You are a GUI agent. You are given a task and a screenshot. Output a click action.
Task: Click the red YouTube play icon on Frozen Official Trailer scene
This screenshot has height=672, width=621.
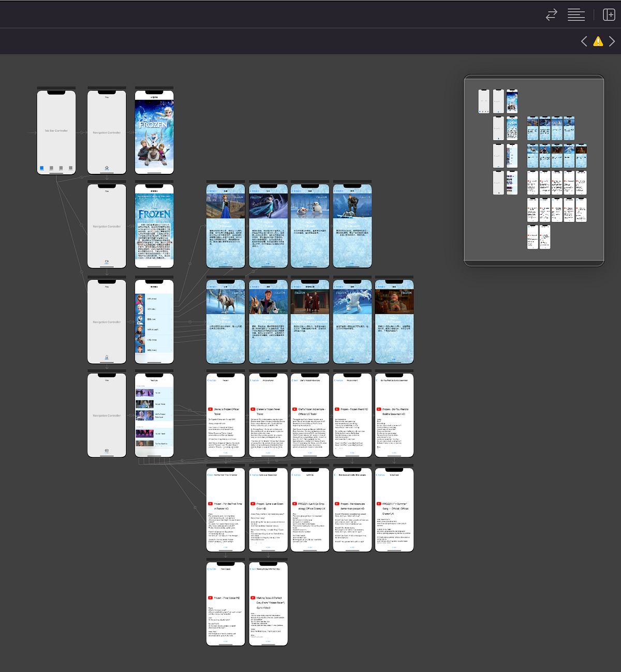pyautogui.click(x=211, y=409)
